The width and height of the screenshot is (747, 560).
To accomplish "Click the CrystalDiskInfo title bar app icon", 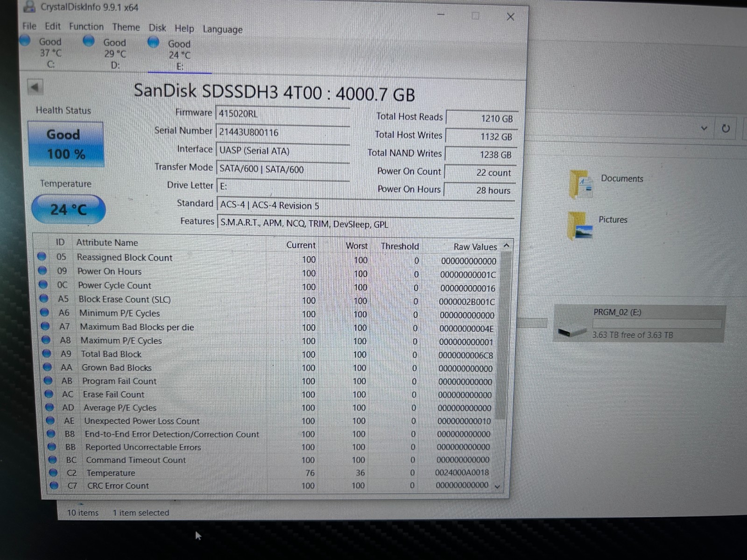I will [x=29, y=6].
